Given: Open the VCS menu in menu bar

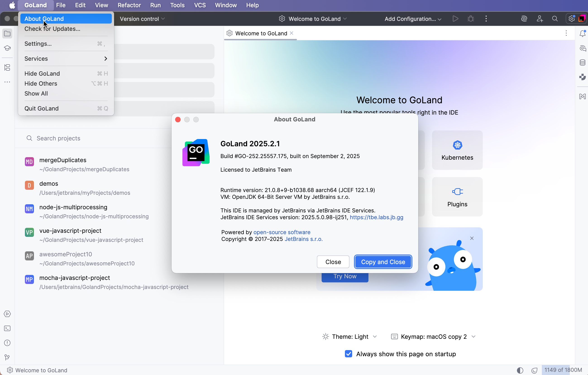Looking at the screenshot, I should [x=200, y=5].
